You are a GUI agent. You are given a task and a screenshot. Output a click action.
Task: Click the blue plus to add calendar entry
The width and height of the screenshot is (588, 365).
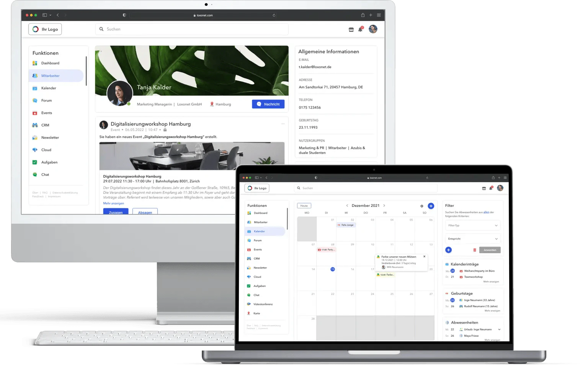coord(431,206)
